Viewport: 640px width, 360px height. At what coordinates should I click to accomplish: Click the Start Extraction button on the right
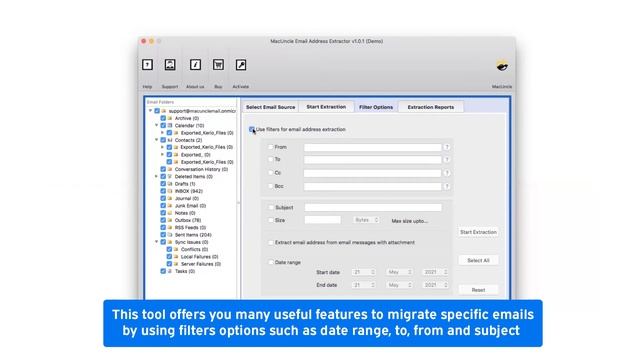coord(478,232)
